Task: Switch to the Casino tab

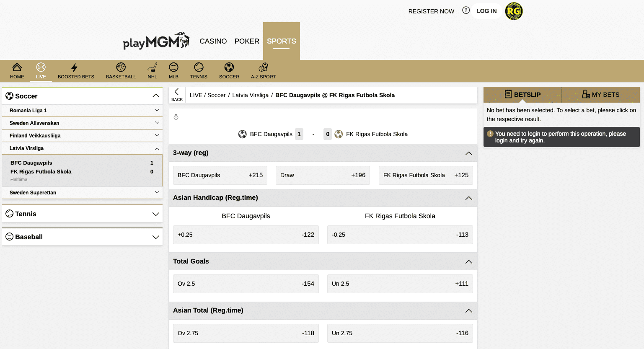Action: tap(213, 41)
